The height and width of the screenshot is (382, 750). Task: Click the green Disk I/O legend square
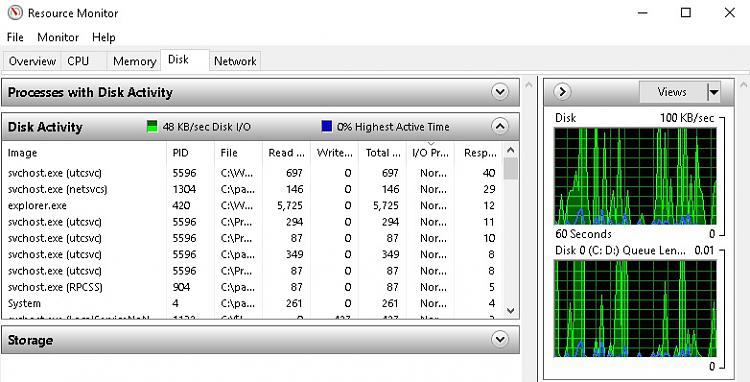(152, 127)
